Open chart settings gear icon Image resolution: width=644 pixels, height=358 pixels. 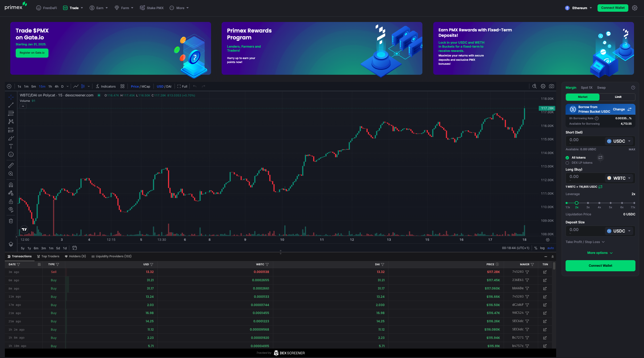pos(543,86)
